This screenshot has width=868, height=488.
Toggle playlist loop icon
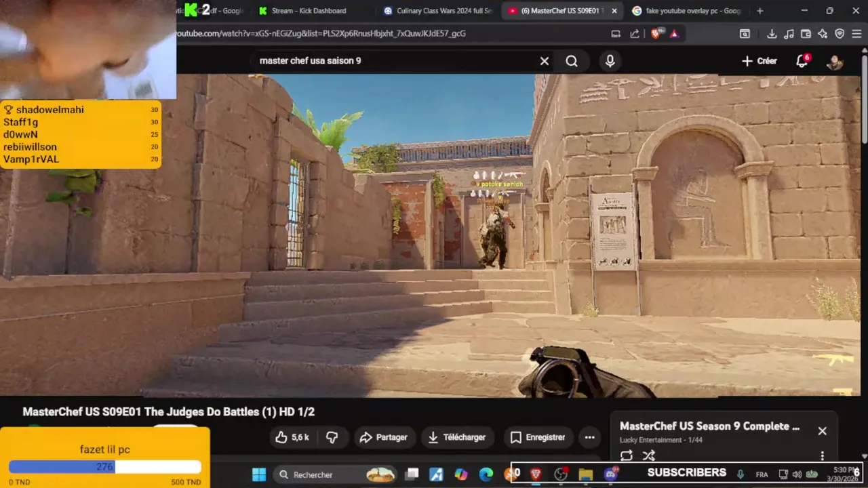627,455
